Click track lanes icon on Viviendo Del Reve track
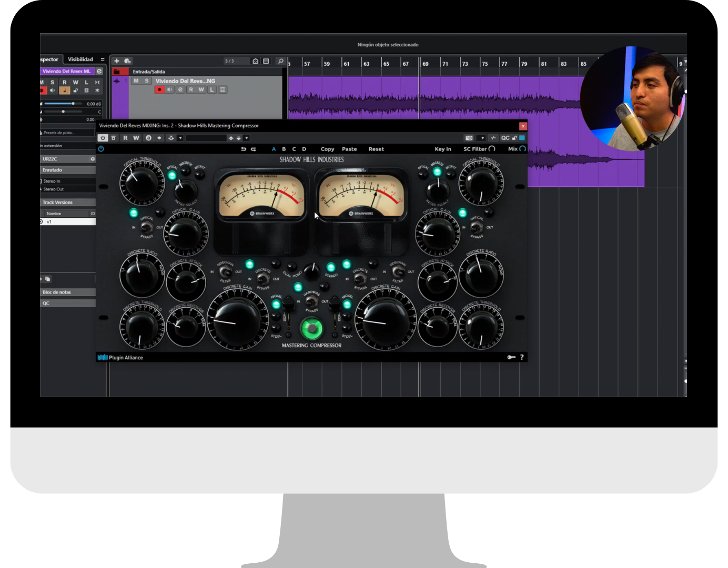The width and height of the screenshot is (728, 568). tap(223, 89)
